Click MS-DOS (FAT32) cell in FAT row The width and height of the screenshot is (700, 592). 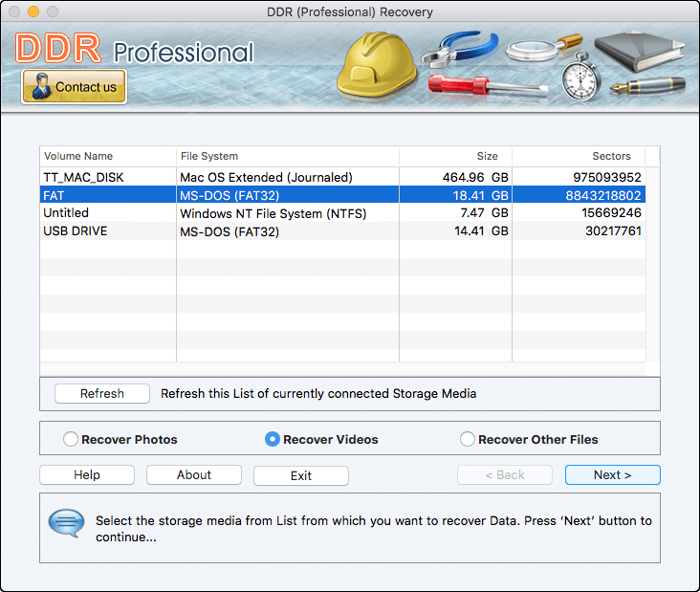(x=288, y=195)
